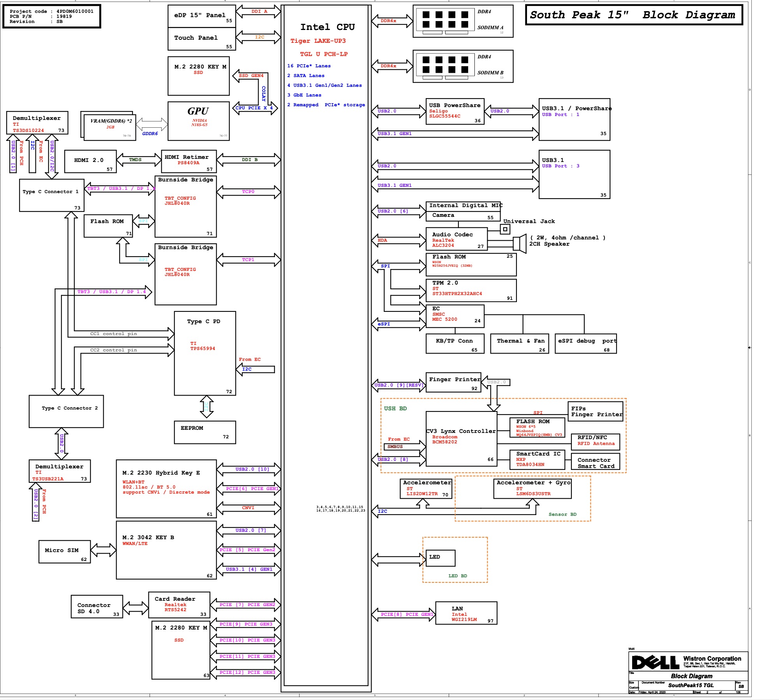The width and height of the screenshot is (779, 700).
Task: Click the South Peak 15" Block Diagram title
Action: [633, 15]
